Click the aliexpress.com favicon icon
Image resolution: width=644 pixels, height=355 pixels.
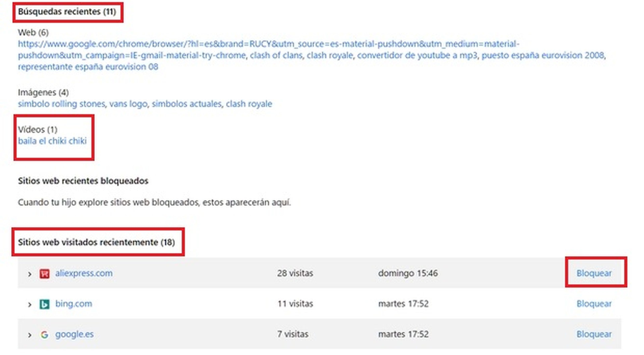44,274
